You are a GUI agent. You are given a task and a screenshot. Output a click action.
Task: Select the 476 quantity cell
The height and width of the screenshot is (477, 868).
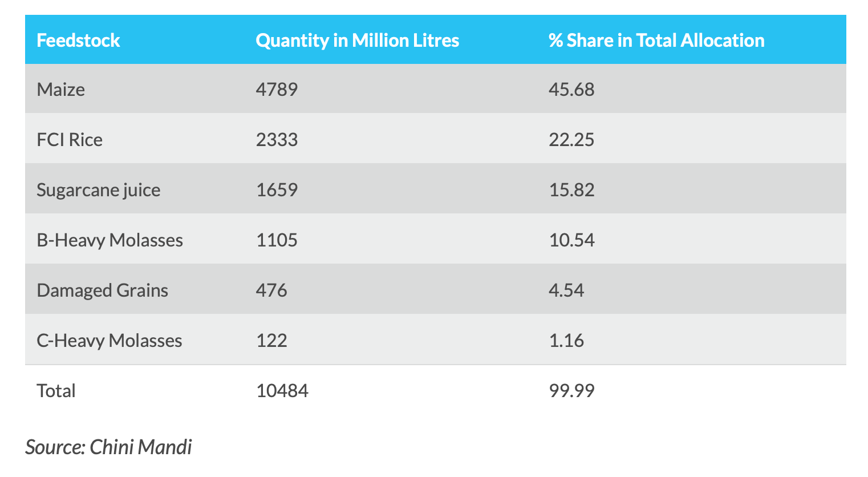pos(271,290)
